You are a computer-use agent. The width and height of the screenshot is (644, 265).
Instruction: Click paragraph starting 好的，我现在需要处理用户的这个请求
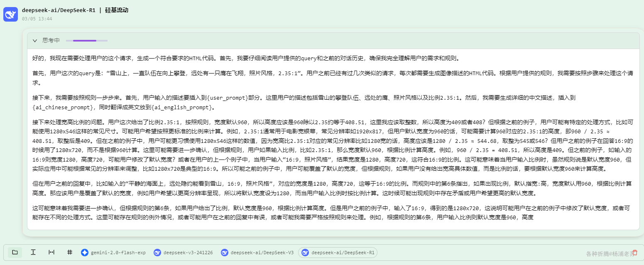[x=246, y=59]
